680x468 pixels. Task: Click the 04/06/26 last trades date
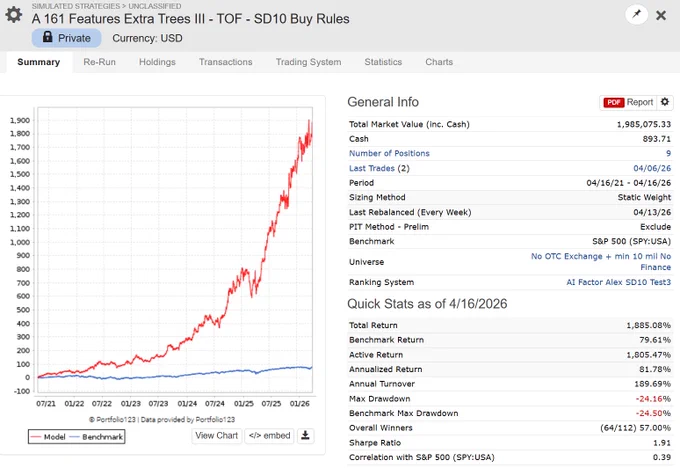pyautogui.click(x=652, y=168)
